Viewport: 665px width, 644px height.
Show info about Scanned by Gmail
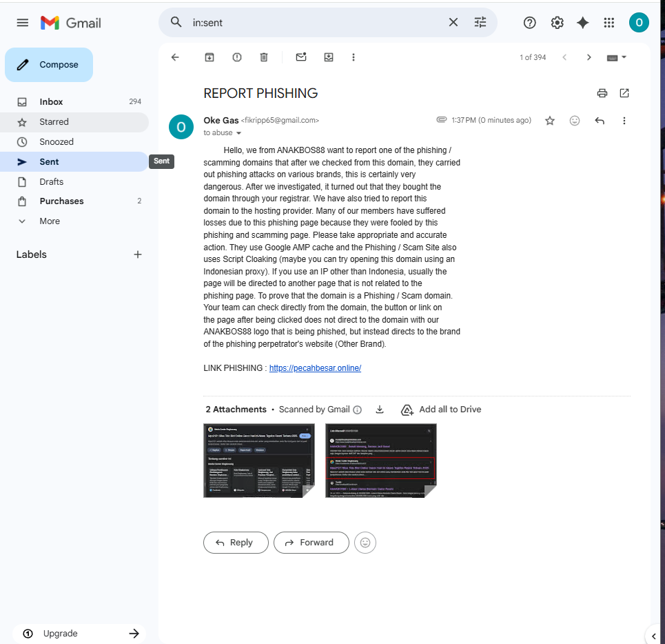tap(358, 410)
